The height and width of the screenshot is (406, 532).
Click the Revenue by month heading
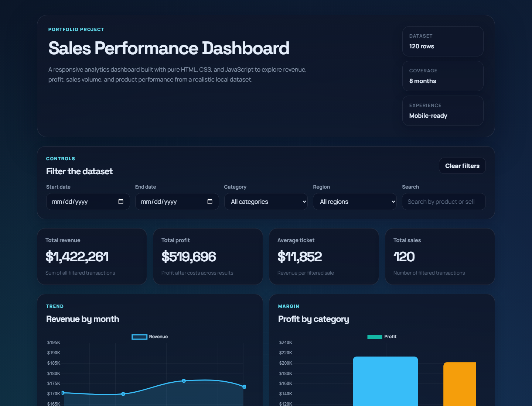[x=82, y=319]
